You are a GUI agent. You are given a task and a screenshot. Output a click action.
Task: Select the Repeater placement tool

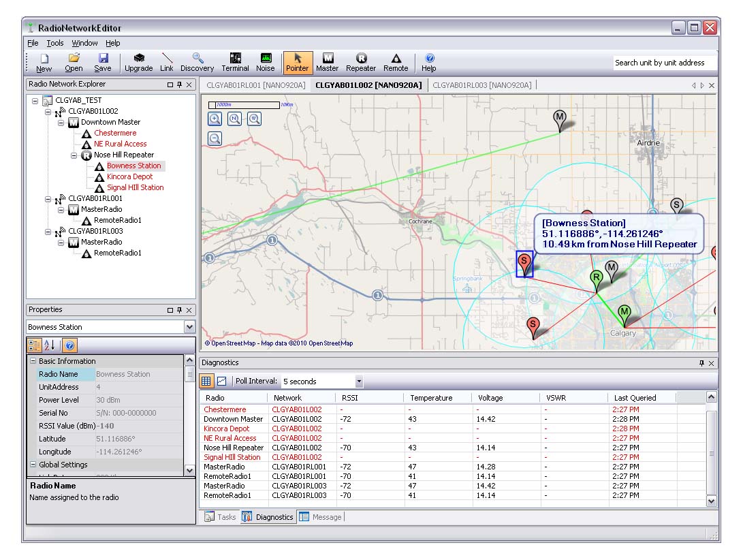coord(361,63)
